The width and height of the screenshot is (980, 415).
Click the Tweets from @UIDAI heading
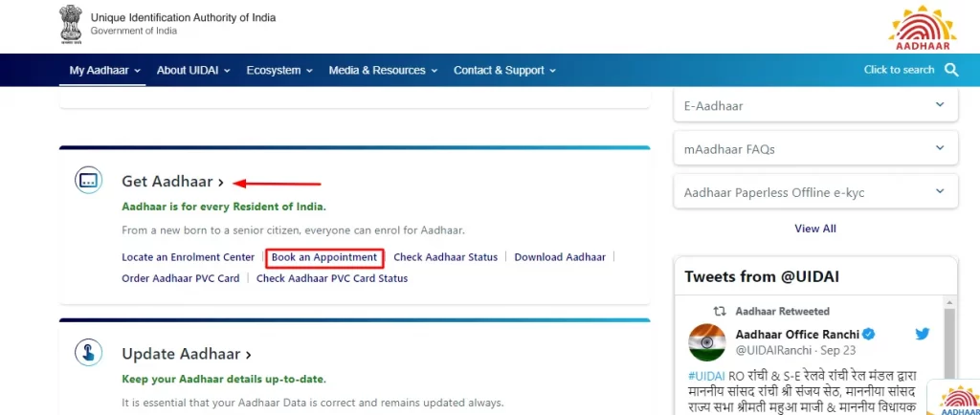click(762, 276)
